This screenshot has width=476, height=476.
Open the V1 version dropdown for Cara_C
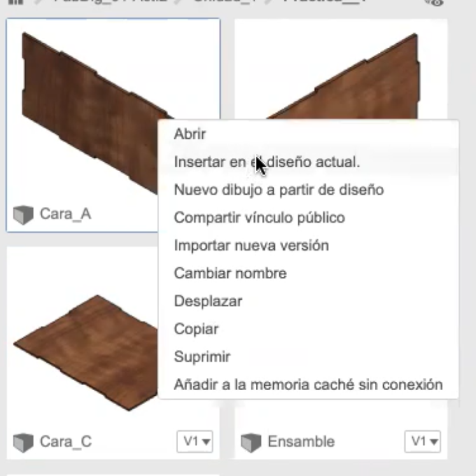point(195,442)
